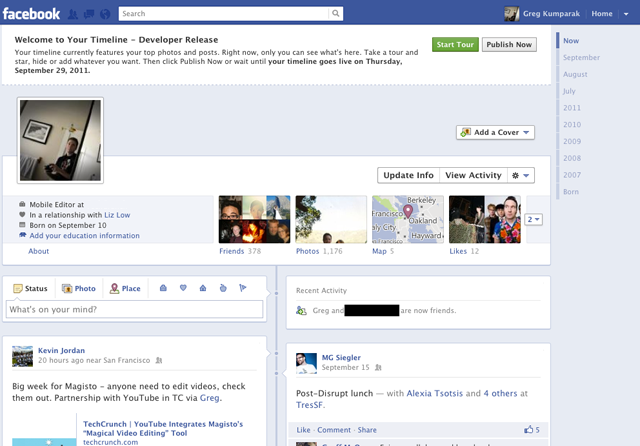Open the account dropdown arrow in header
640x446 pixels.
626,14
